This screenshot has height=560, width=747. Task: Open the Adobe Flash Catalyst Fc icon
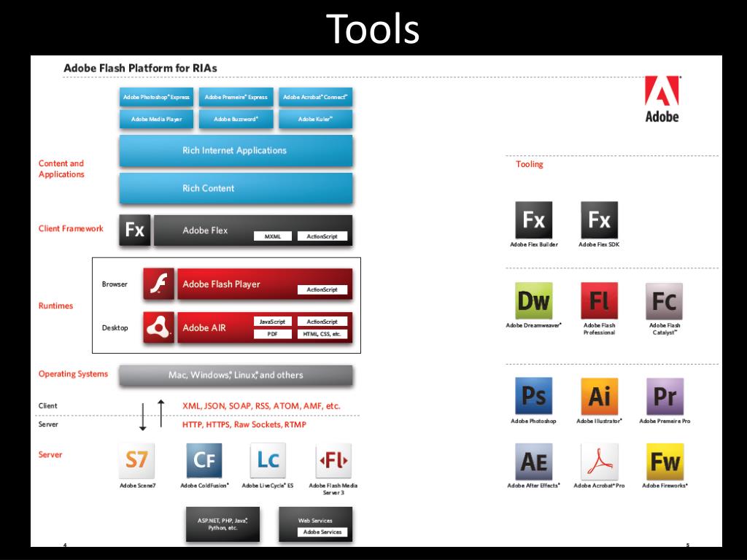click(x=664, y=301)
